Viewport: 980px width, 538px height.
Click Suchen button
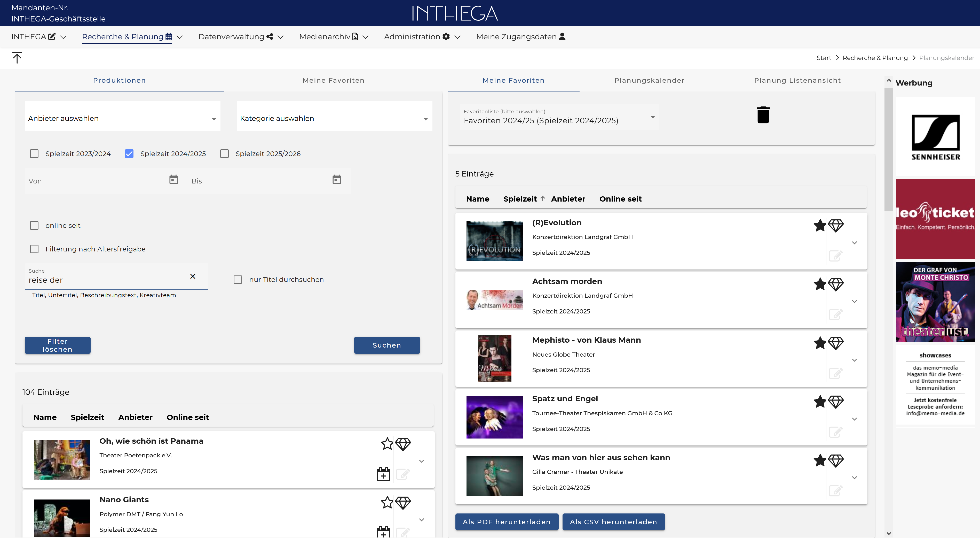(x=387, y=345)
